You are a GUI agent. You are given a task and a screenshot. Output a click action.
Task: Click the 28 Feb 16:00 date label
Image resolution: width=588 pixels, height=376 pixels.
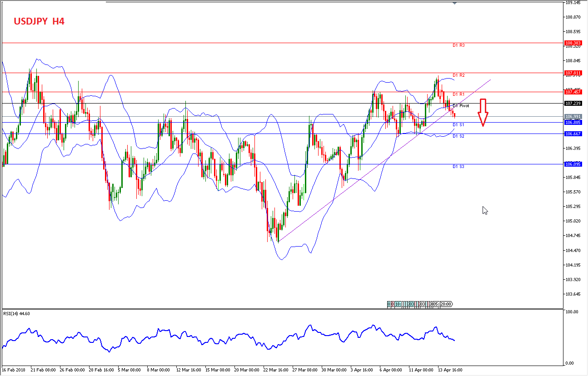pos(101,370)
